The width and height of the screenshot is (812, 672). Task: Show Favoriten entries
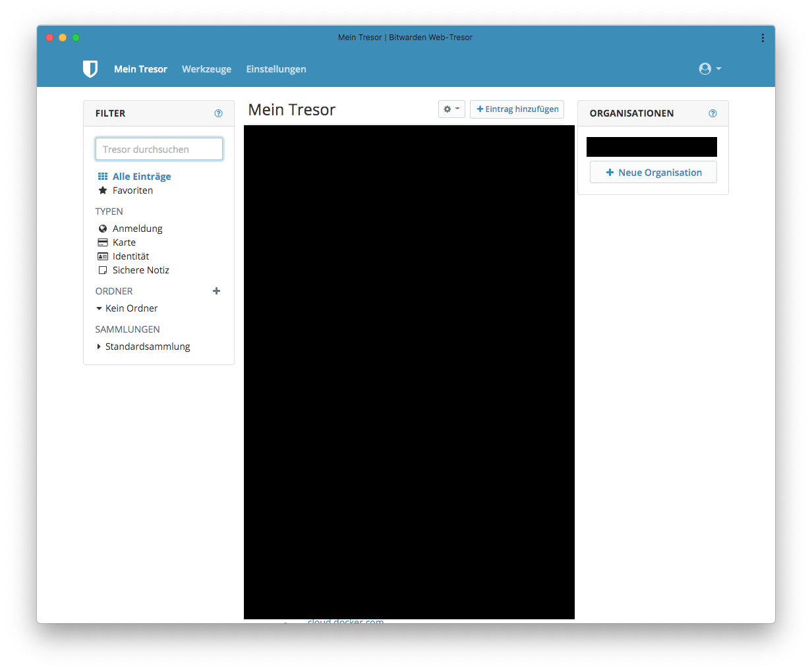[x=132, y=190]
